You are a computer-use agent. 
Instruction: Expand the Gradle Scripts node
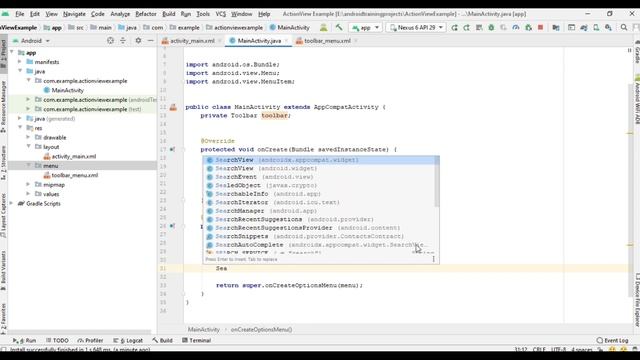tap(11, 203)
